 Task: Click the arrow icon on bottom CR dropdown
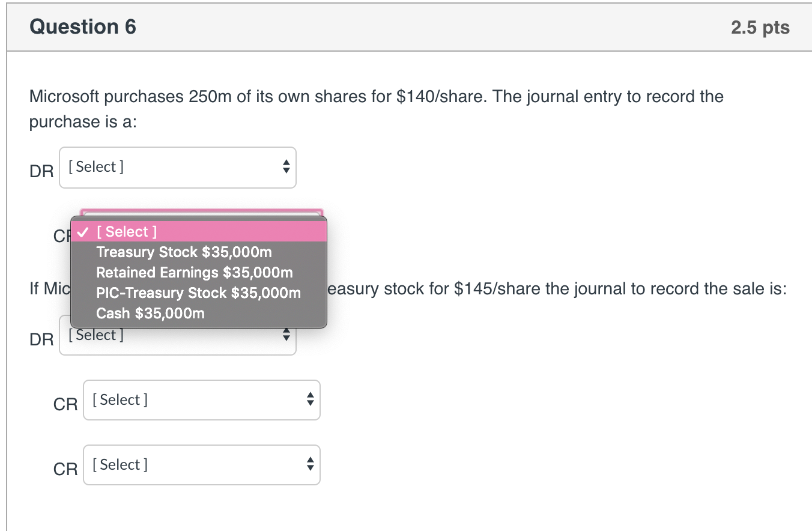click(310, 464)
